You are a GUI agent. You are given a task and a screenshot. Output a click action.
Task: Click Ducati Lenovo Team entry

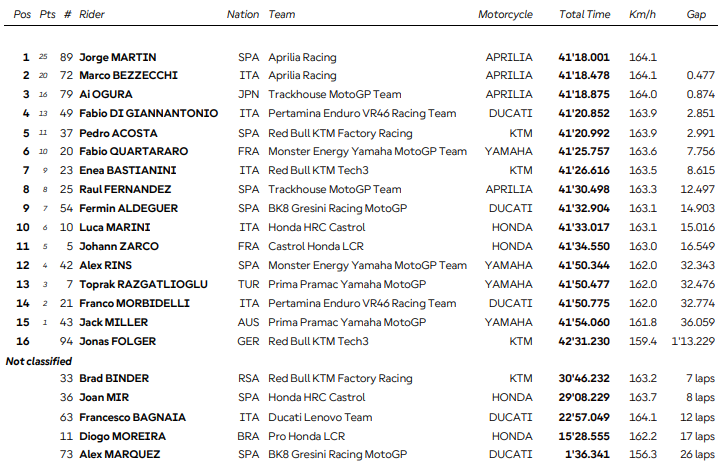[320, 418]
